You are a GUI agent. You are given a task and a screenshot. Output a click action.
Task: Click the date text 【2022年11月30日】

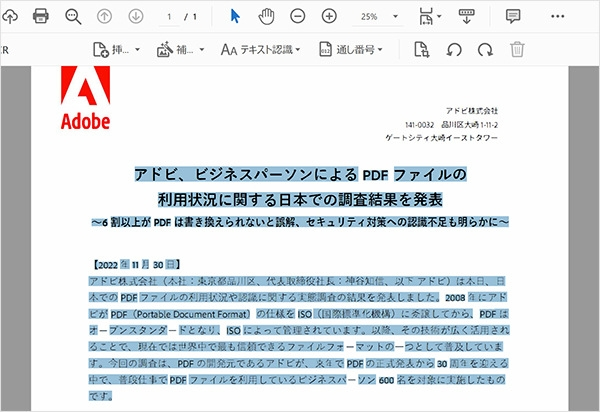[x=136, y=265]
